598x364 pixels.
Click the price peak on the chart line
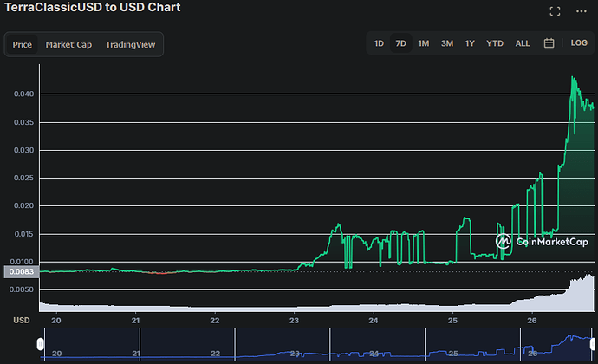[573, 77]
